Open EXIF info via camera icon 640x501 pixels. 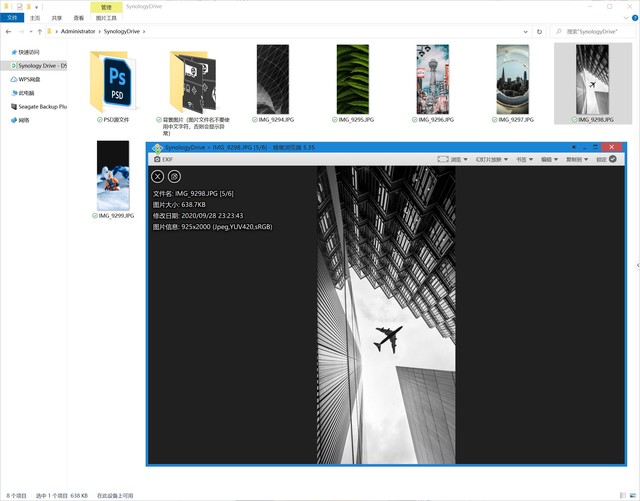163,159
